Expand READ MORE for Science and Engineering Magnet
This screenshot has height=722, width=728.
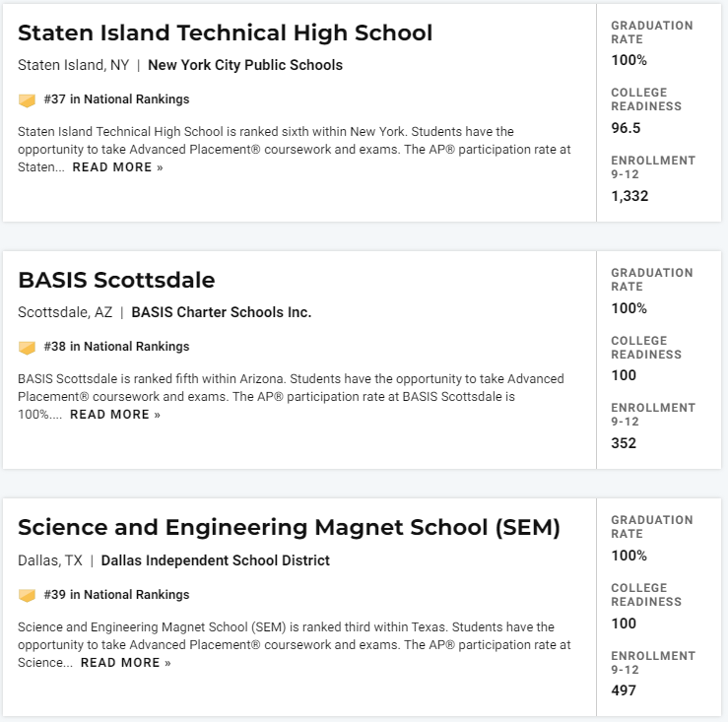(126, 663)
